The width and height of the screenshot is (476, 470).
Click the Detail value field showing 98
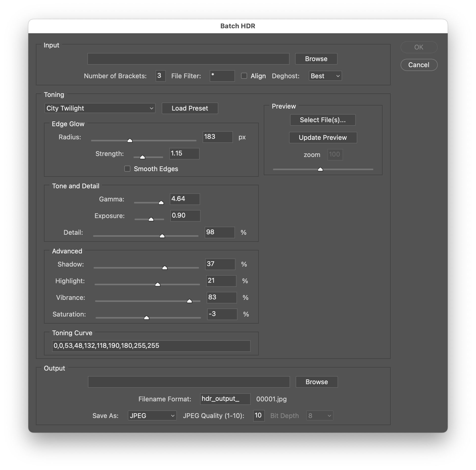pyautogui.click(x=220, y=232)
